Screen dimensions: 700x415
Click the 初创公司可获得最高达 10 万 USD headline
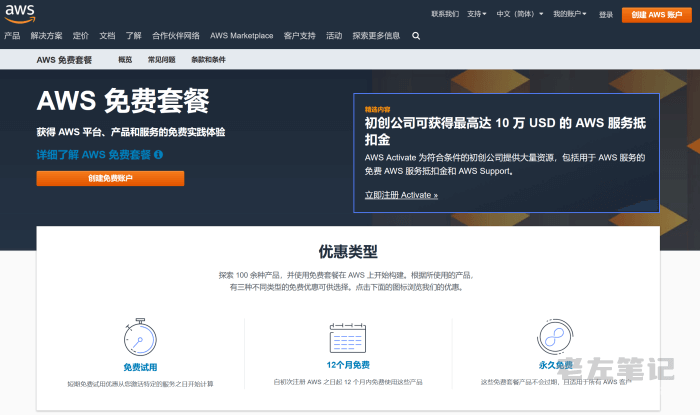[x=505, y=131]
